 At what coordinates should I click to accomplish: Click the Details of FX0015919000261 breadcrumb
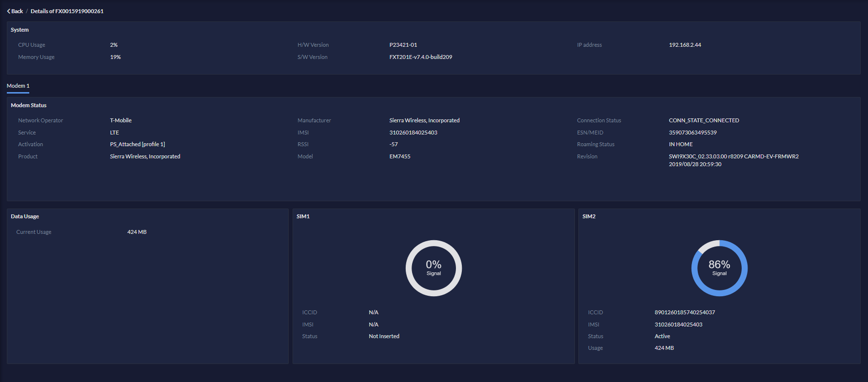click(x=67, y=11)
